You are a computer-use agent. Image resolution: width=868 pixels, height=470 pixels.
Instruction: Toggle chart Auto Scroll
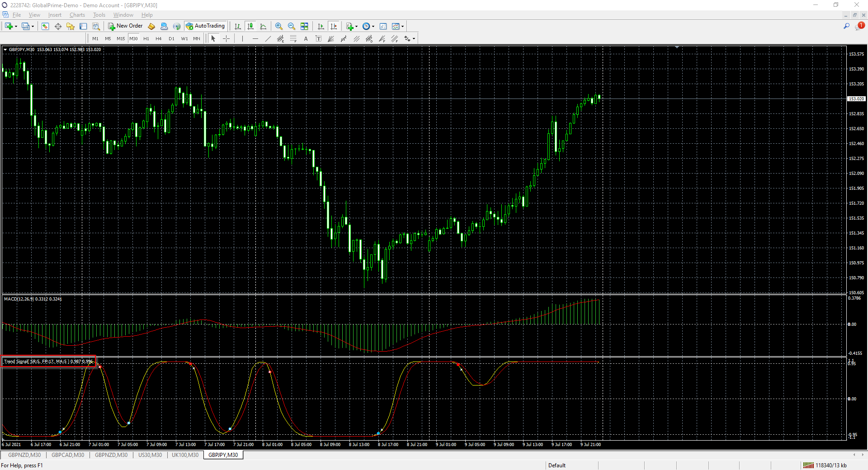[321, 26]
